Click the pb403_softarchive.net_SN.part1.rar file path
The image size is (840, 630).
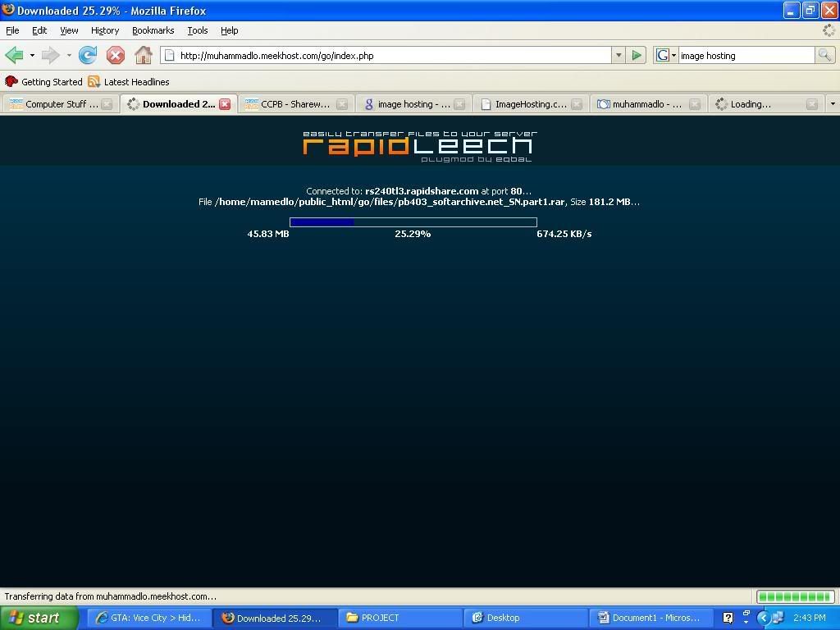coord(390,202)
